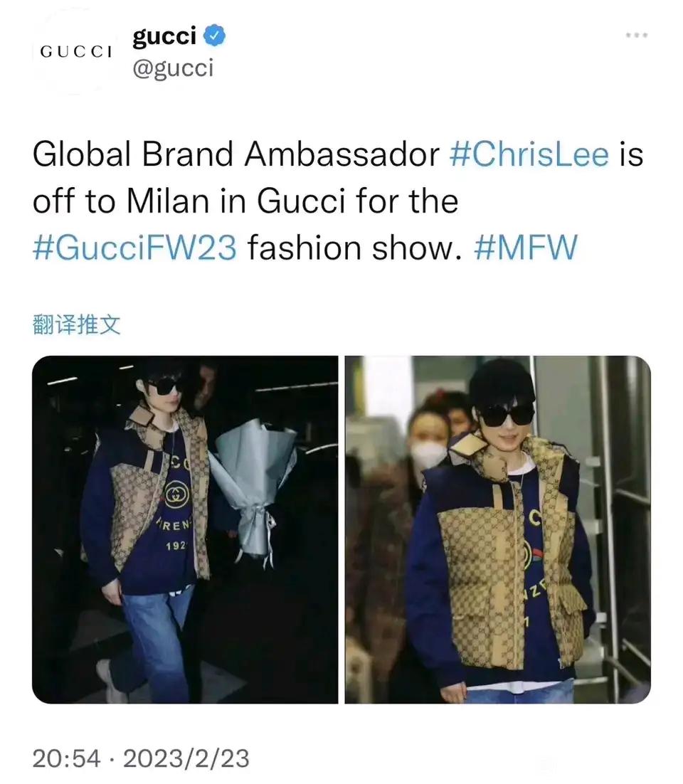Click the sunglasses in the right photo
The image size is (683, 784).
pyautogui.click(x=505, y=416)
